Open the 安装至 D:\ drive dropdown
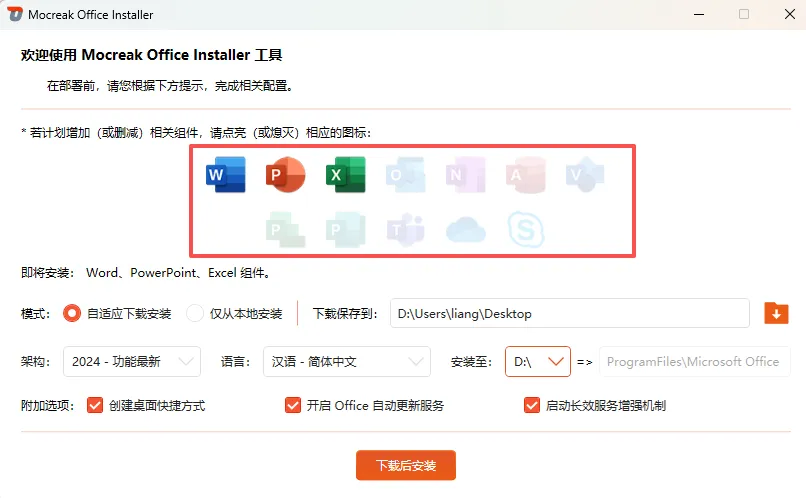 [x=538, y=362]
